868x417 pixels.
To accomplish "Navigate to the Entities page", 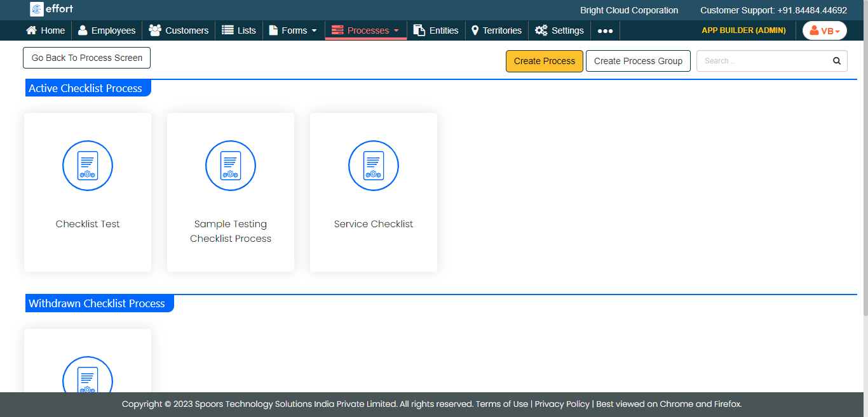I will (436, 30).
